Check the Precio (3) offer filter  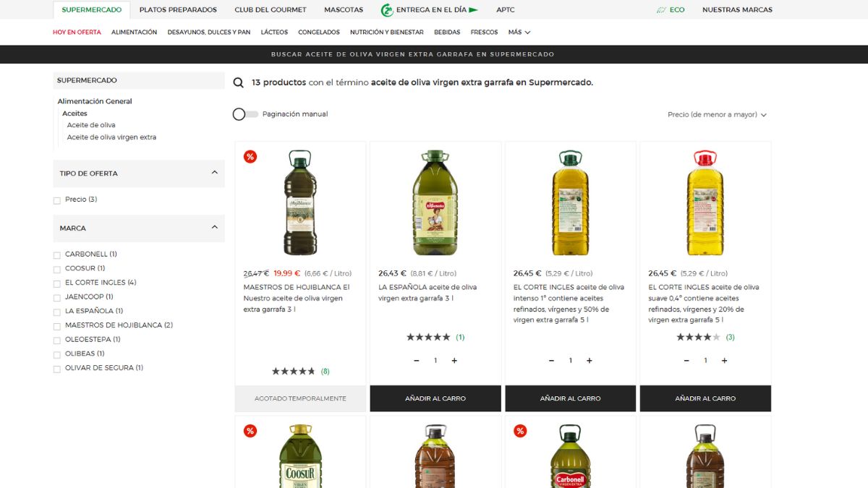[x=57, y=200]
